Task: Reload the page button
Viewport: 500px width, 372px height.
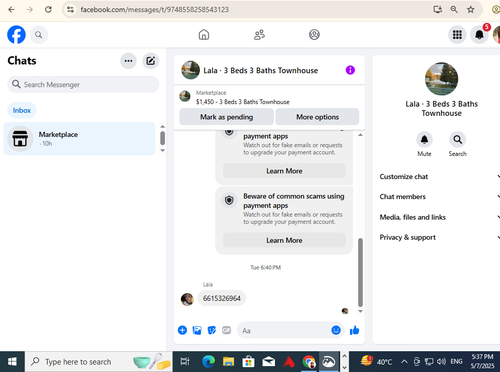Action: point(48,9)
